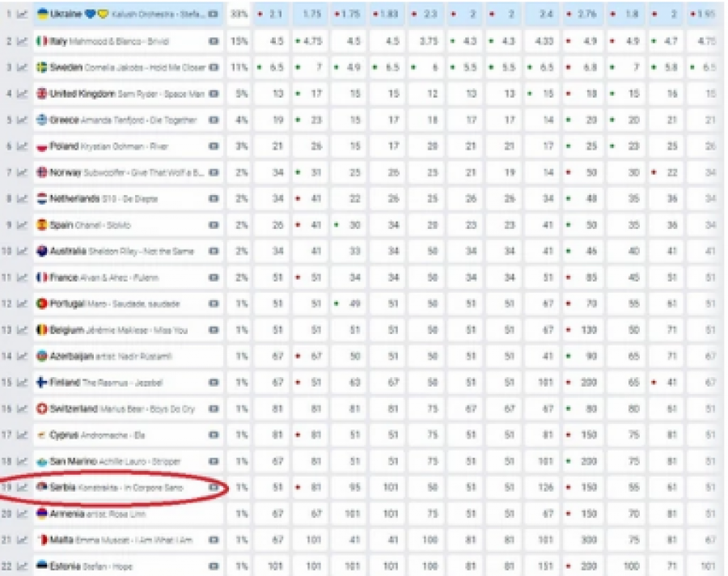Open the trend chart icon for Estonia

(22, 566)
